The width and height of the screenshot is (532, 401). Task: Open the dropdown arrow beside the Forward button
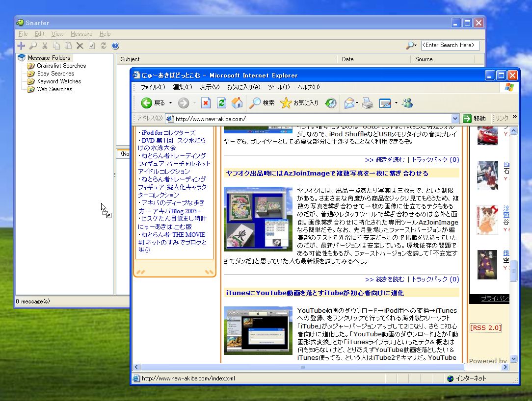(x=194, y=103)
